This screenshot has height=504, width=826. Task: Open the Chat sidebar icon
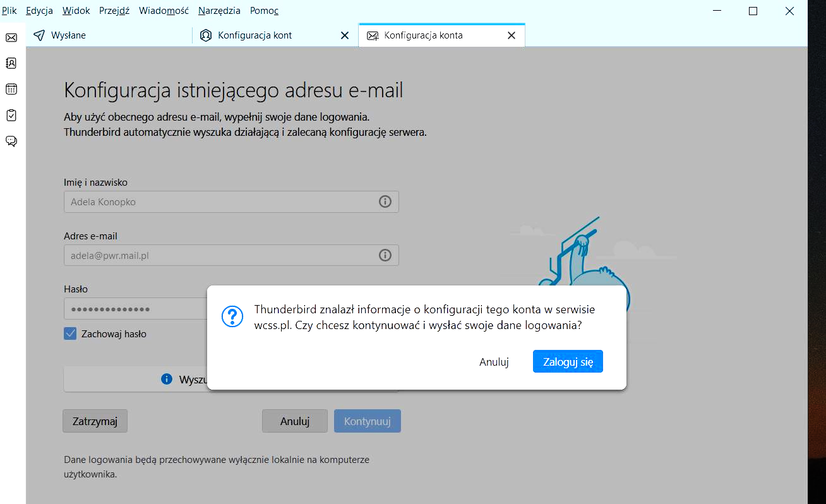(x=11, y=141)
